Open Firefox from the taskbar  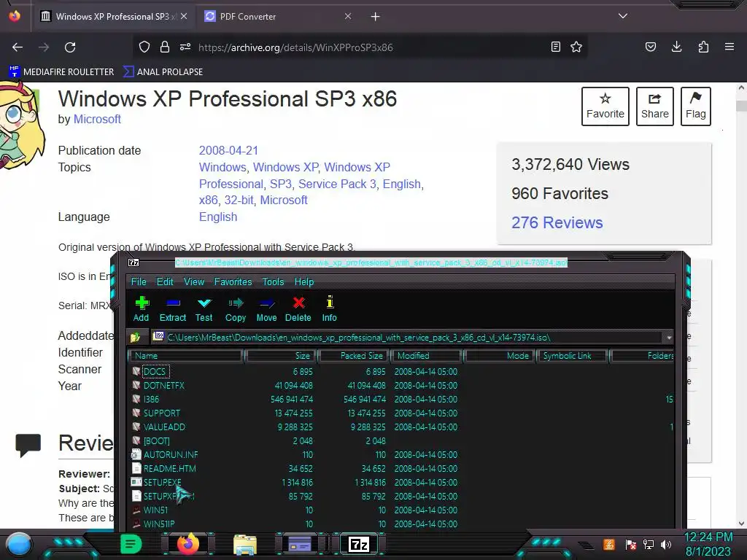click(x=188, y=544)
